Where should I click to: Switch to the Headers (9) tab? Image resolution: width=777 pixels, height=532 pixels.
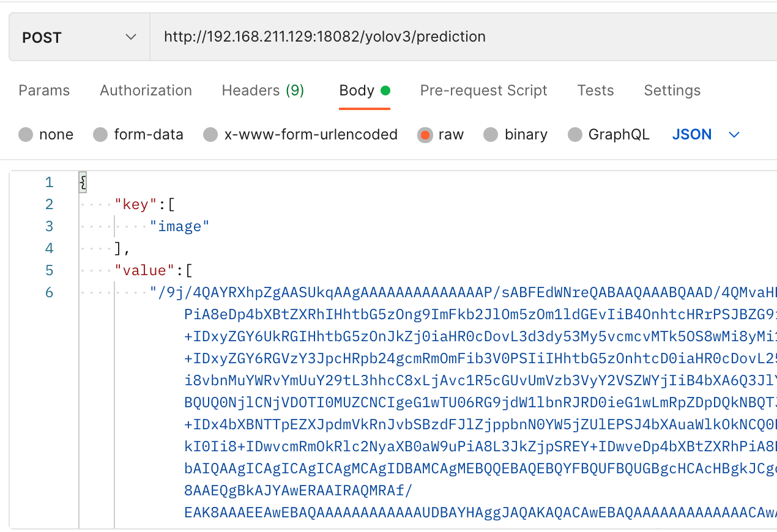tap(263, 91)
